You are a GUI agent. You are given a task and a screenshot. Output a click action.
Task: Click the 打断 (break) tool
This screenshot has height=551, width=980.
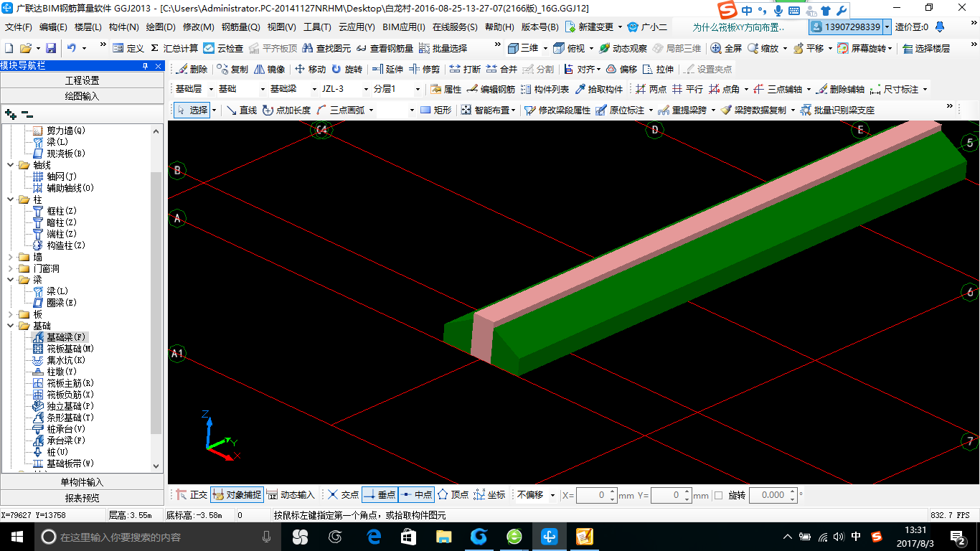[465, 70]
